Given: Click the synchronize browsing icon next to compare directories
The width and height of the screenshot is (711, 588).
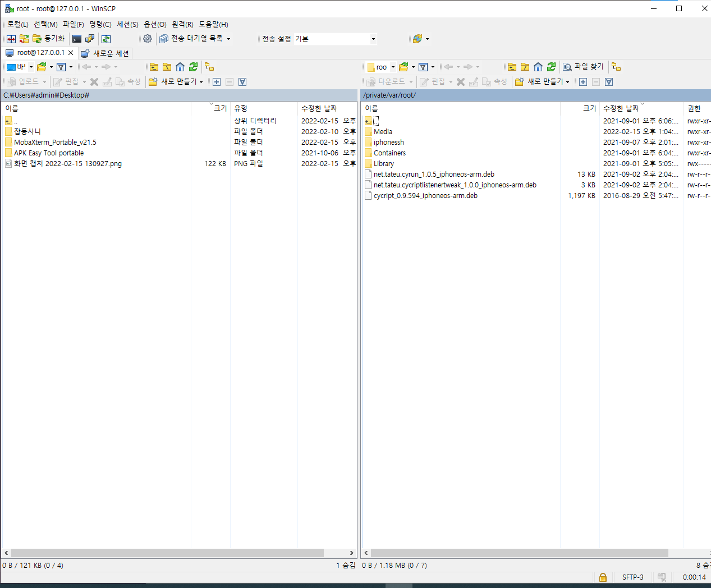Looking at the screenshot, I should [24, 39].
